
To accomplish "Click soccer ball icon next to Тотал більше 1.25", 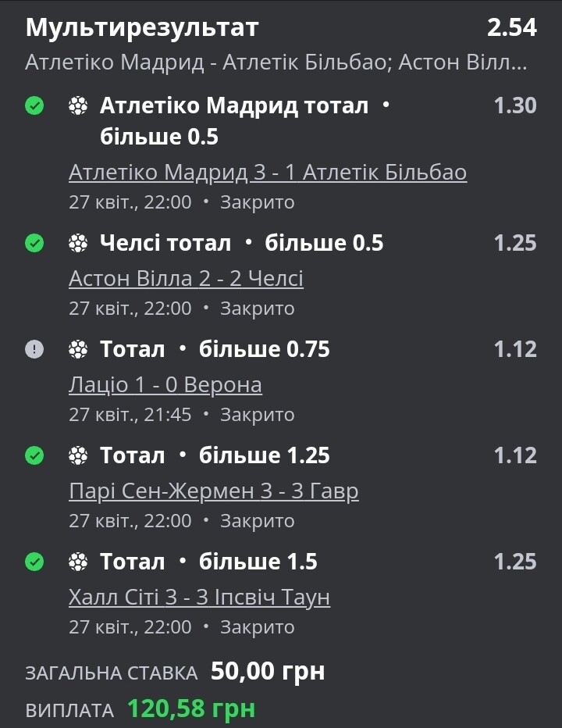I will coord(78,455).
